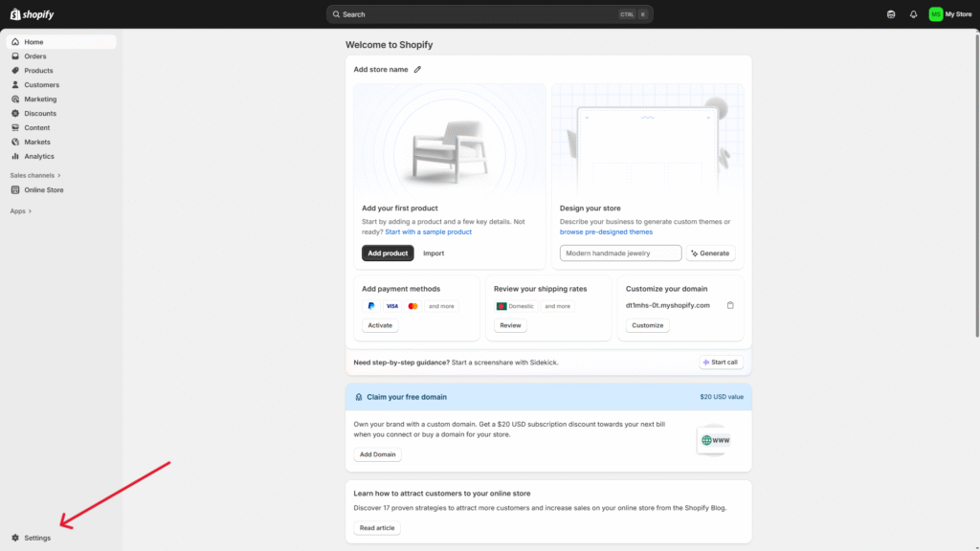Click the pencil icon beside Add store name
The height and width of the screenshot is (551, 980).
[x=417, y=69]
